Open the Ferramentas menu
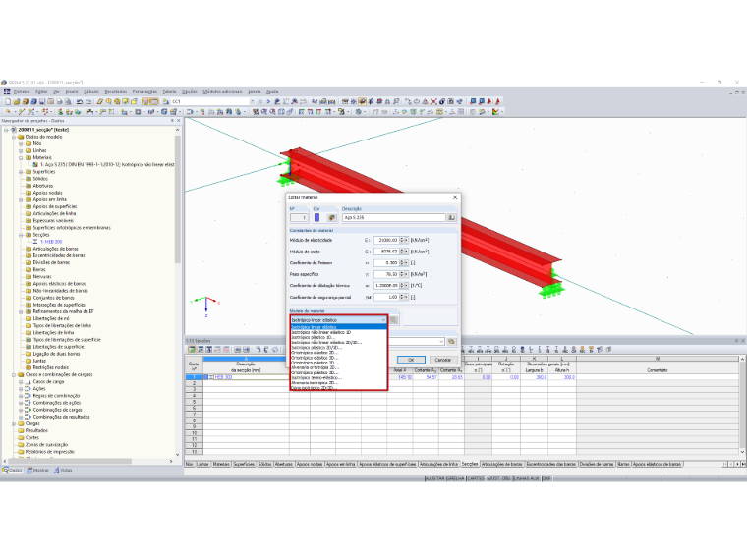The width and height of the screenshot is (747, 560). click(144, 92)
